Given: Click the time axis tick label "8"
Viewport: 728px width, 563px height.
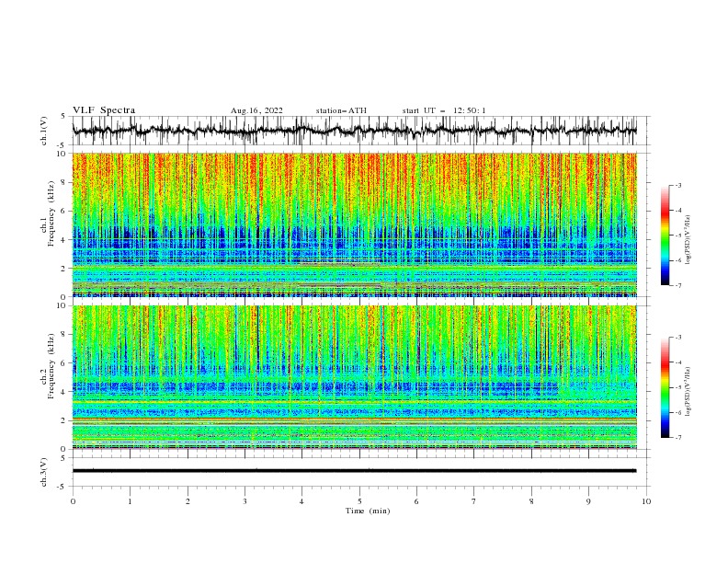Looking at the screenshot, I should (531, 501).
